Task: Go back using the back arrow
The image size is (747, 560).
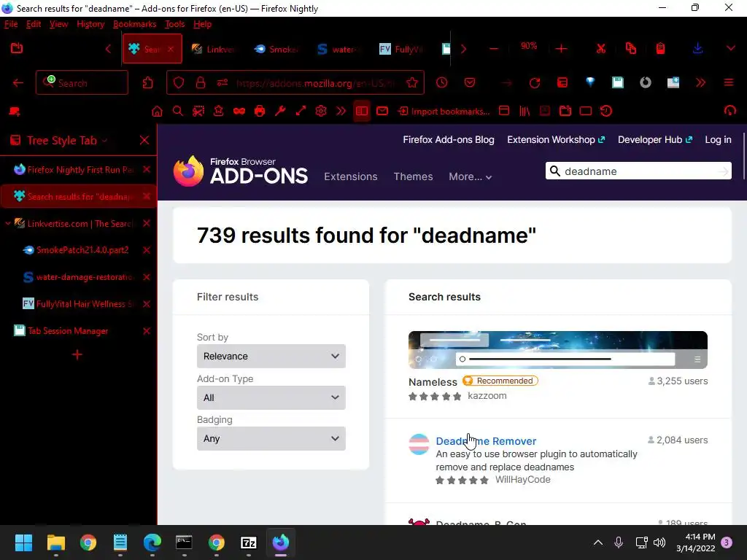Action: (x=18, y=83)
